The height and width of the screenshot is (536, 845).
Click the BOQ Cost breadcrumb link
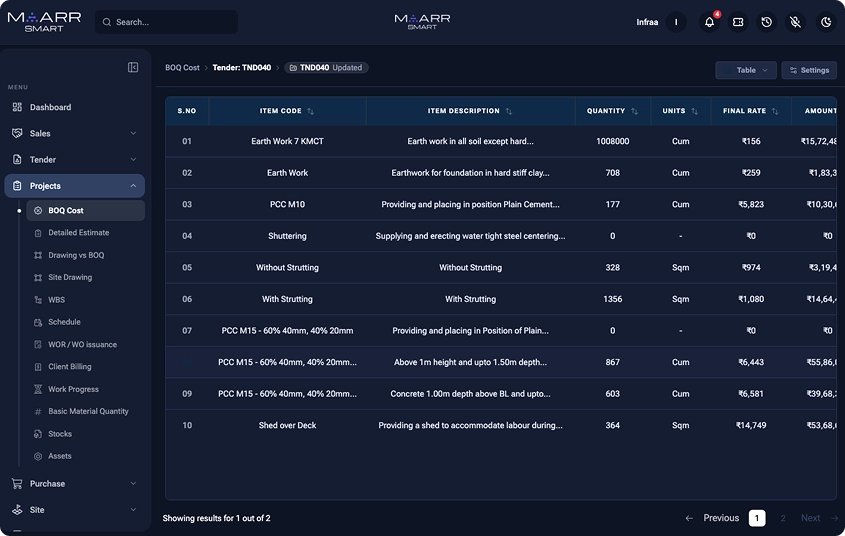(x=182, y=67)
